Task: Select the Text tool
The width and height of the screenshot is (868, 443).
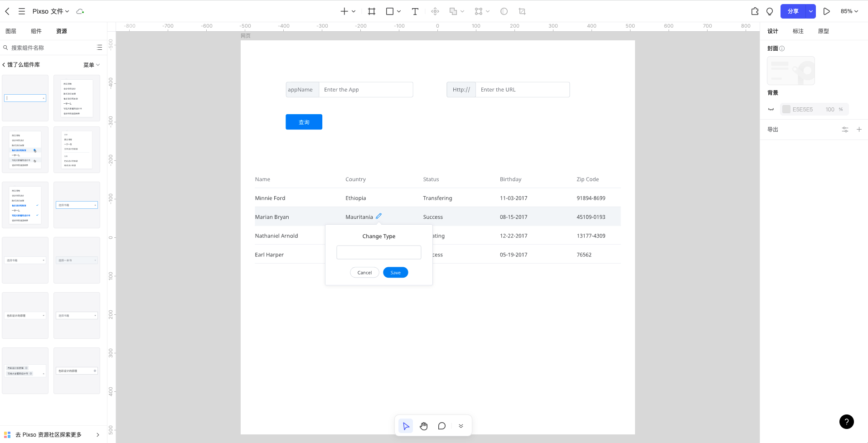Action: point(415,11)
